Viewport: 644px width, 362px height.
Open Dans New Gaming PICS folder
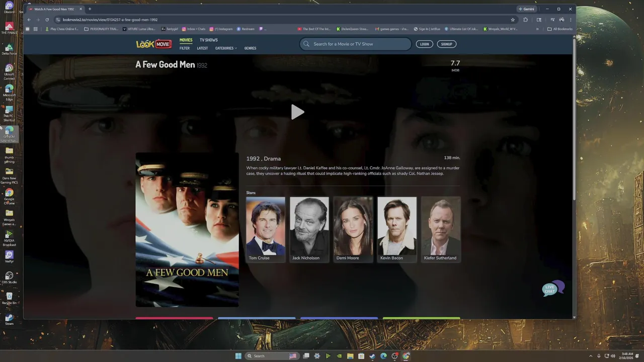point(9,176)
